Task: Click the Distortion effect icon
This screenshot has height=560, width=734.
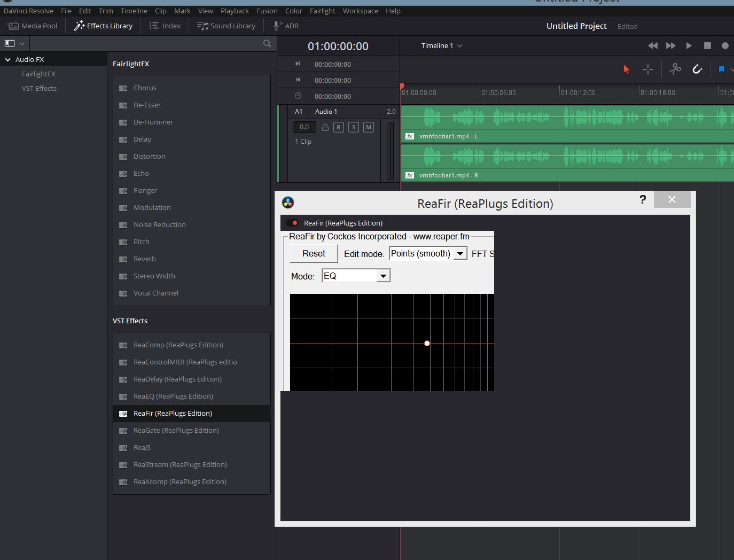Action: click(x=123, y=157)
